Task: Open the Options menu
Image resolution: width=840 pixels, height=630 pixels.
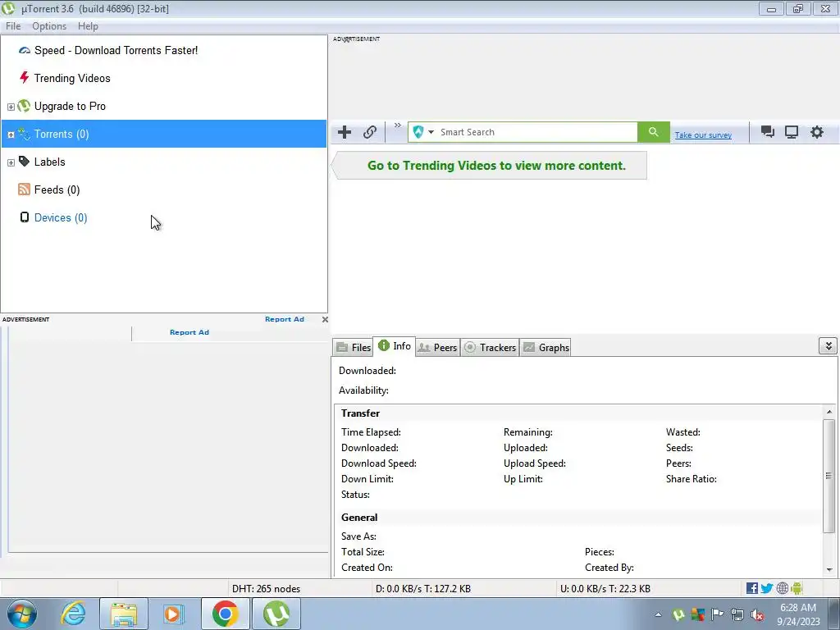Action: click(49, 26)
